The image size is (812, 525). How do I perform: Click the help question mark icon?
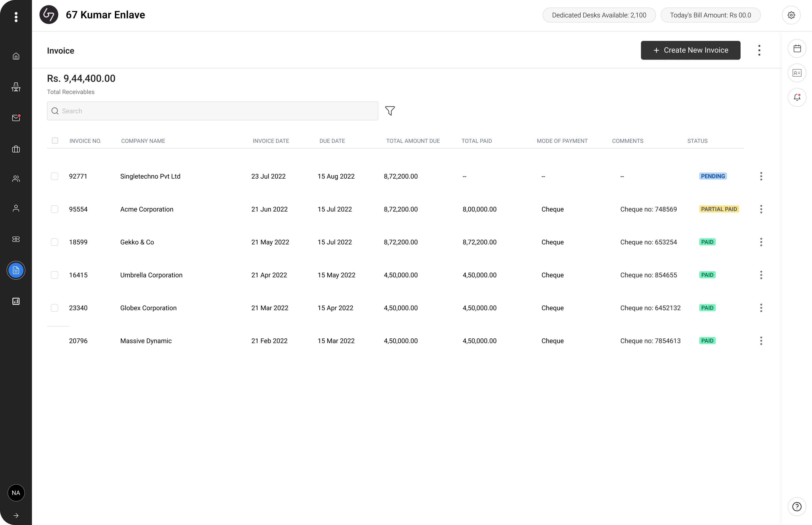click(x=797, y=507)
